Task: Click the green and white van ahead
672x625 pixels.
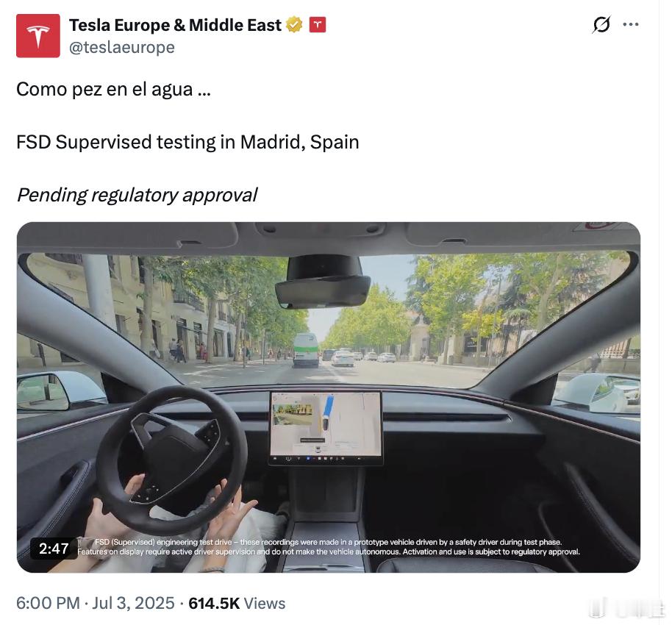Action: click(x=306, y=350)
